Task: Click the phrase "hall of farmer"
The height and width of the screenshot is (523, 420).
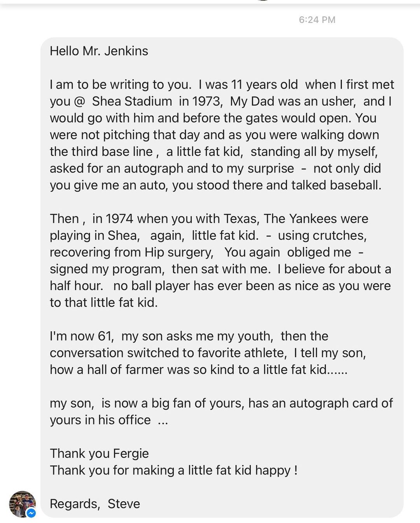Action: pyautogui.click(x=124, y=369)
